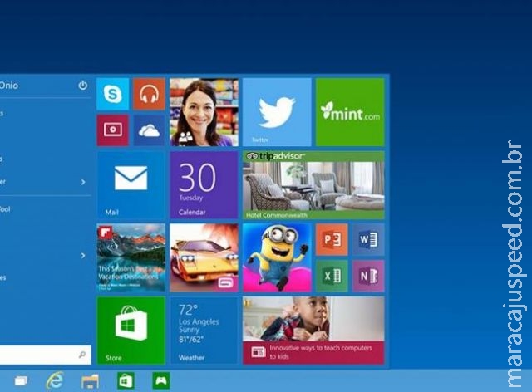Open the News tile about teaching computers
This screenshot has height=392, width=532.
click(x=313, y=331)
